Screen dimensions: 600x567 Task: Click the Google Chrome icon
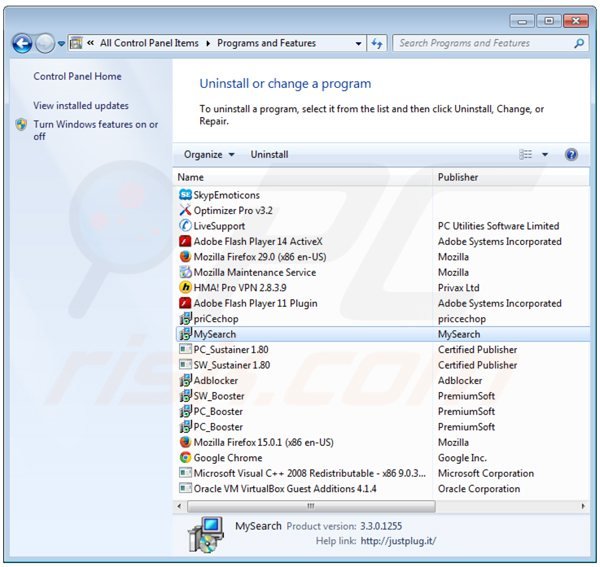pyautogui.click(x=185, y=458)
